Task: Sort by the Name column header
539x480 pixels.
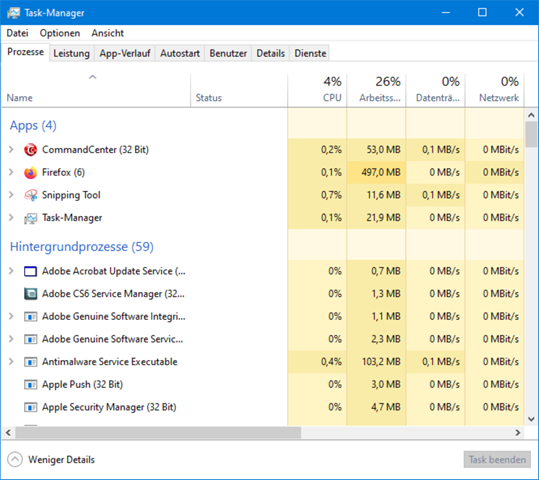Action: [x=96, y=90]
